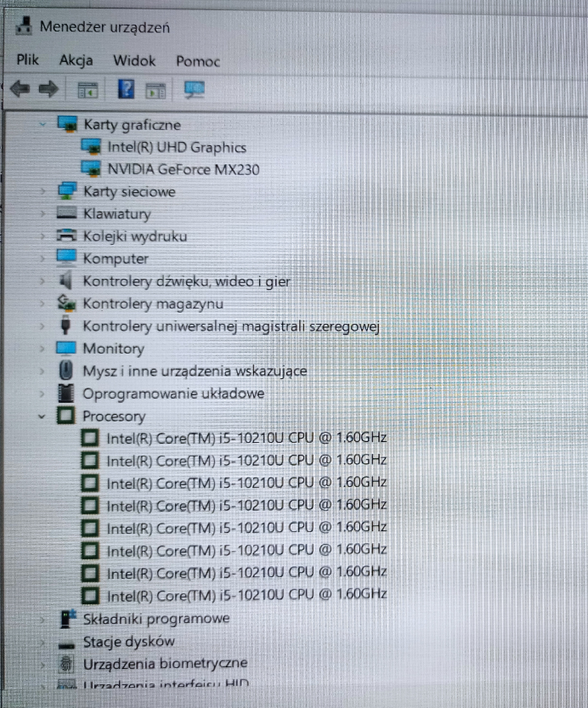Select the Urządzenia biometryczne label
This screenshot has height=708, width=588.
[x=165, y=664]
